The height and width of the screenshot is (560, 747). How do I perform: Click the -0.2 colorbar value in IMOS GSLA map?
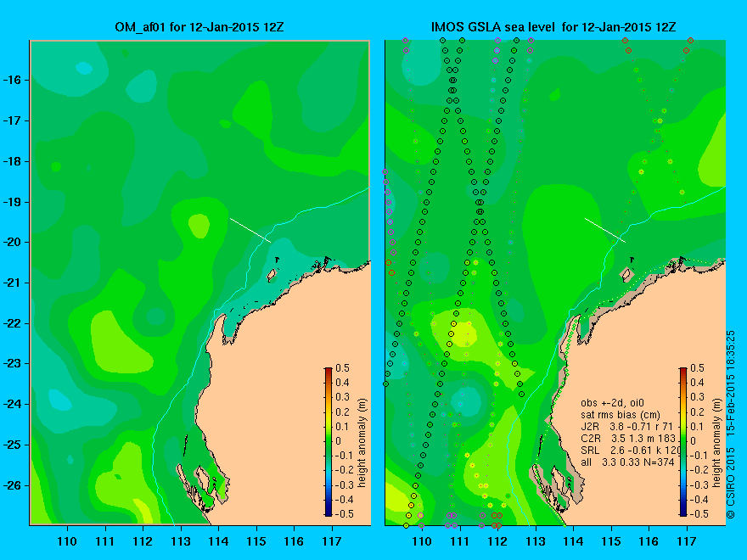coord(699,470)
